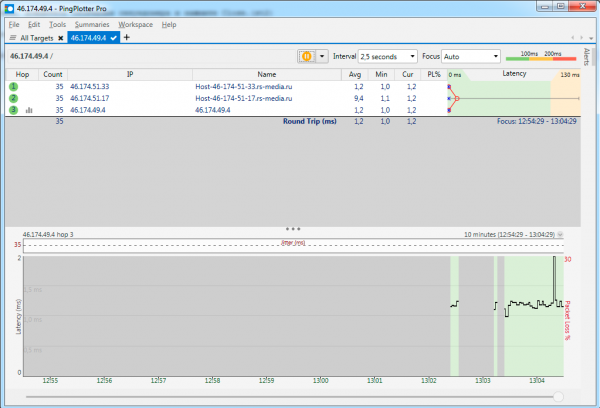Click the 13:00 time label on timeline axis
The image size is (600, 408).
(x=321, y=380)
